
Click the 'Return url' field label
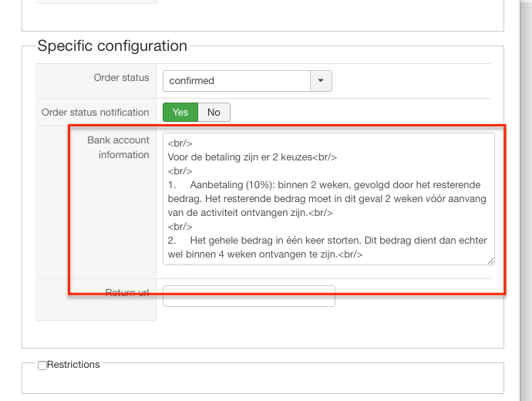pyautogui.click(x=127, y=292)
